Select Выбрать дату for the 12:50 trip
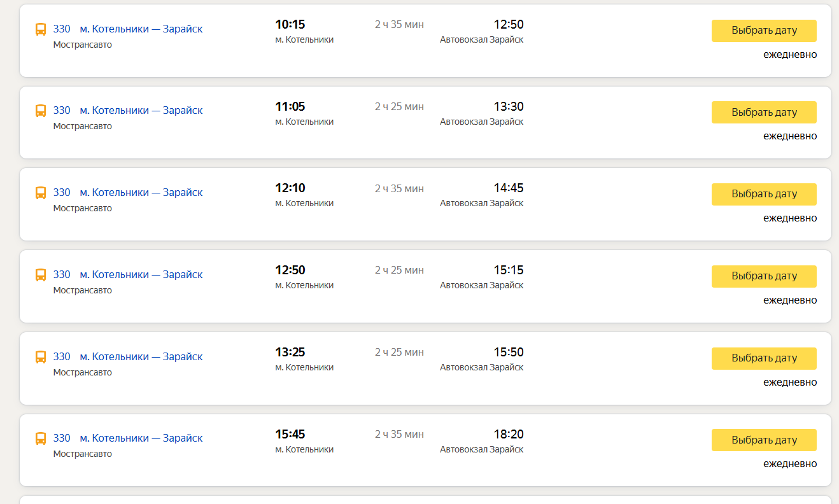The height and width of the screenshot is (504, 839). point(764,276)
